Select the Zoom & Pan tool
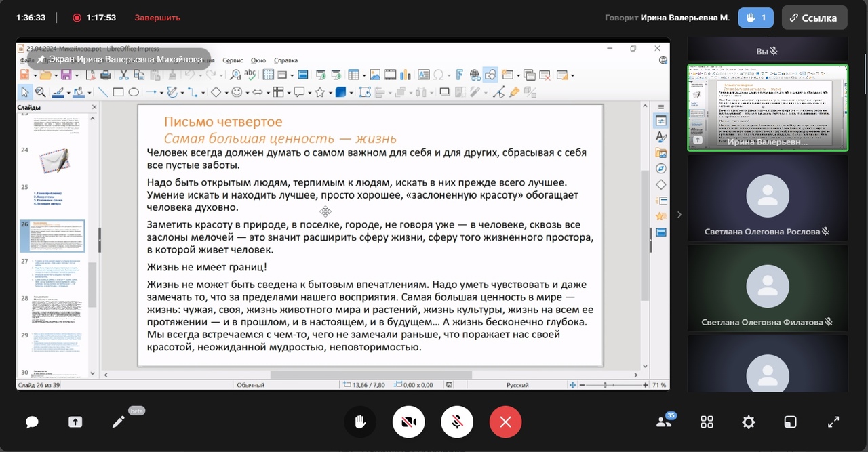 click(41, 92)
